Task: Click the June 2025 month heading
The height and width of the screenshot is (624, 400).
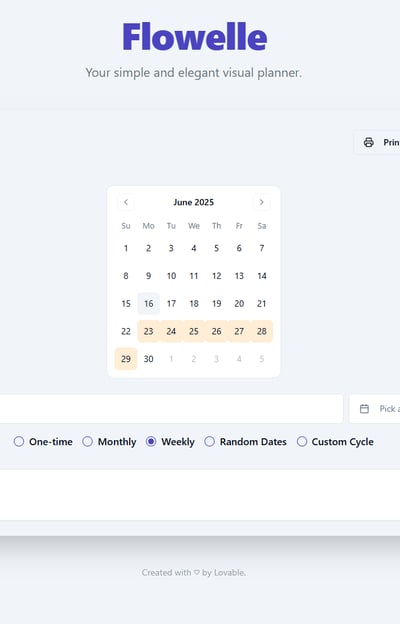Action: pyautogui.click(x=193, y=202)
